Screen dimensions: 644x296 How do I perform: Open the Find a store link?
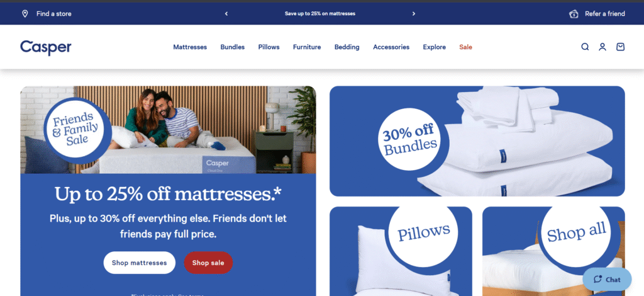(54, 14)
